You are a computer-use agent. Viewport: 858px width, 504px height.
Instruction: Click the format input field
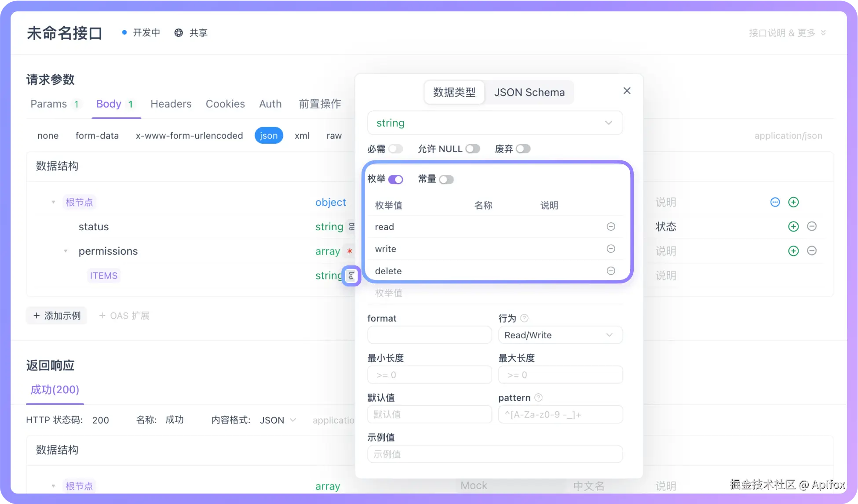(429, 335)
